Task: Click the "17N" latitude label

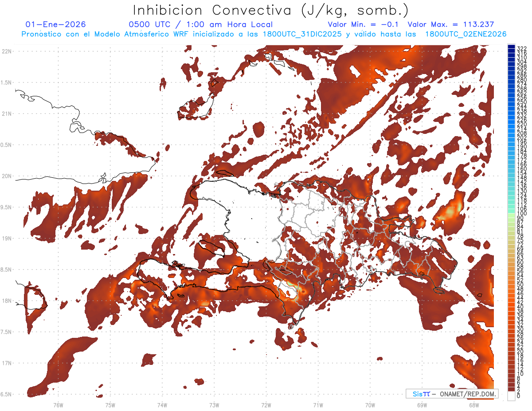Action: (x=7, y=363)
